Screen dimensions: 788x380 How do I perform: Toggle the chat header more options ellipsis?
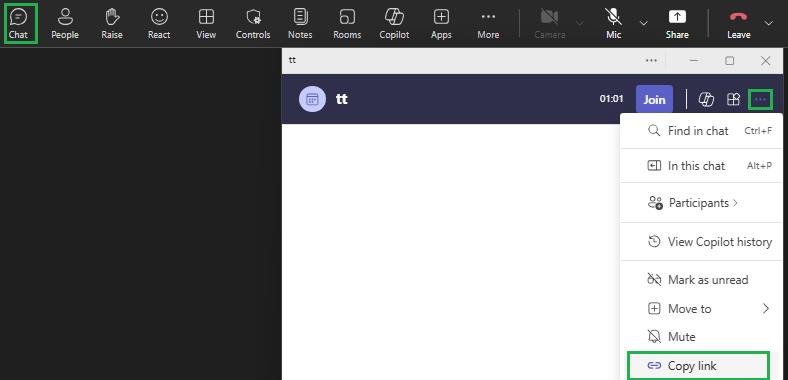pos(760,100)
